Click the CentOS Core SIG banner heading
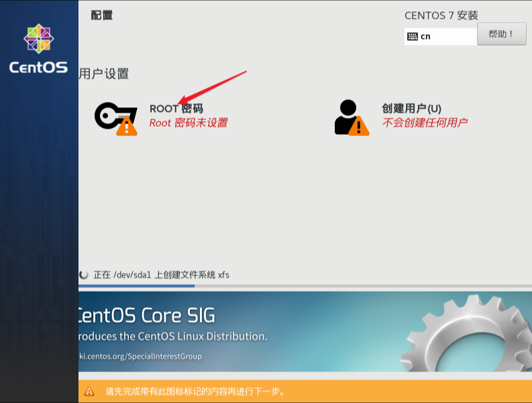The width and height of the screenshot is (532, 403). coord(146,315)
